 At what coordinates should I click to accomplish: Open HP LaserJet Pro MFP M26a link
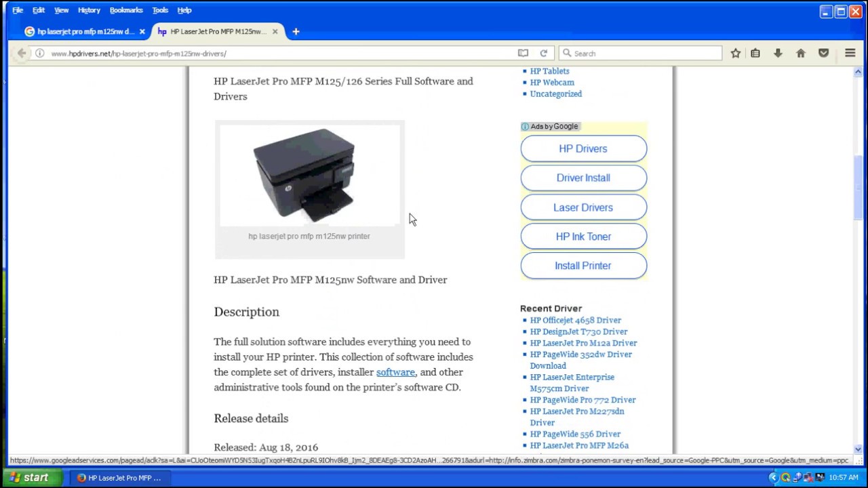pyautogui.click(x=579, y=445)
